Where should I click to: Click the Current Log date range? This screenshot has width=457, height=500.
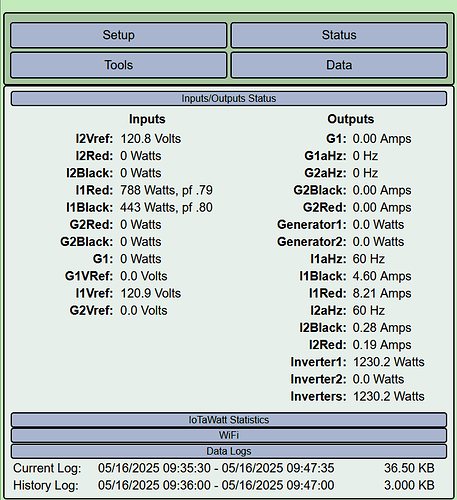(216, 468)
